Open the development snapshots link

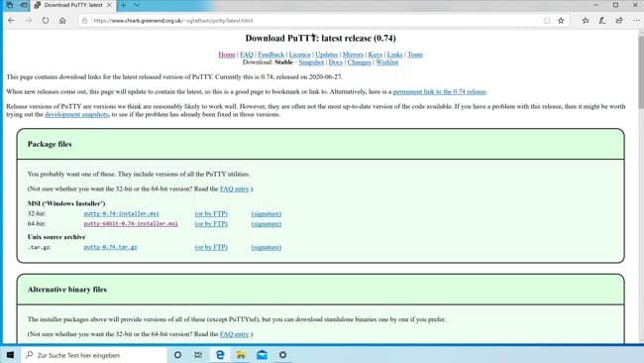click(77, 115)
